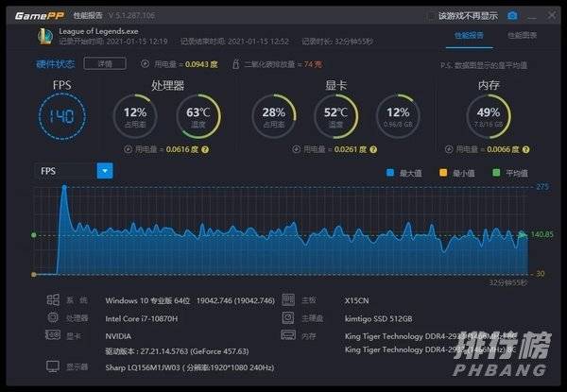
Task: Click the Sharp LQ156M1JW03 display text
Action: 190,367
